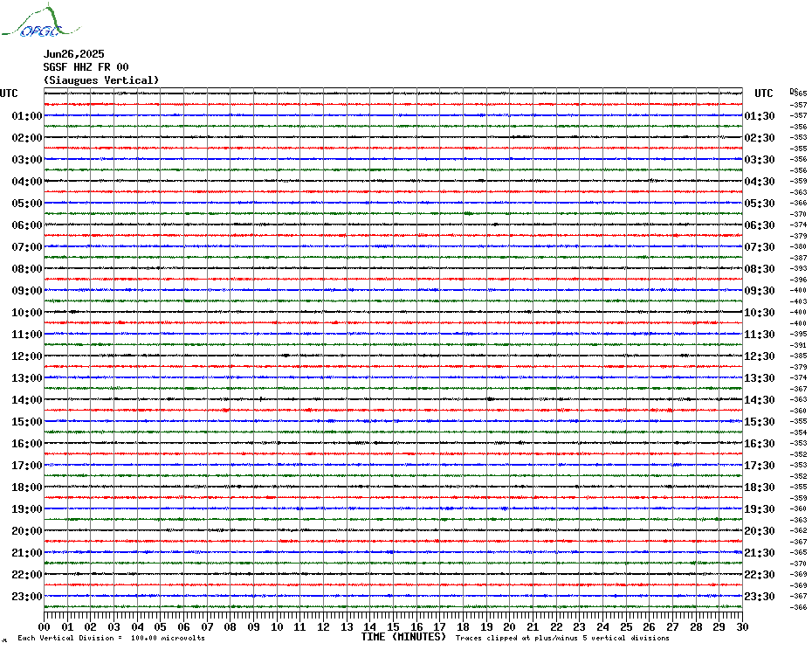Click the "17:30" right time label
Viewport: 812px width, 650px height.
[x=760, y=465]
